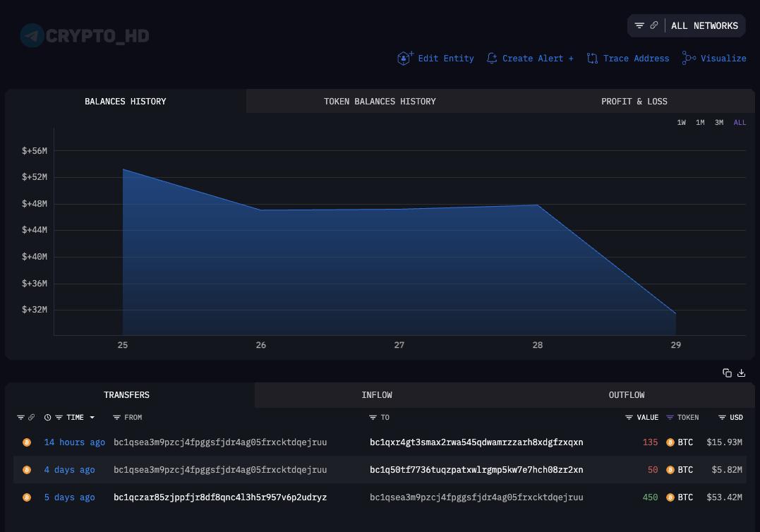Click the To address in the 5 days ago row
The width and height of the screenshot is (760, 532).
(476, 497)
